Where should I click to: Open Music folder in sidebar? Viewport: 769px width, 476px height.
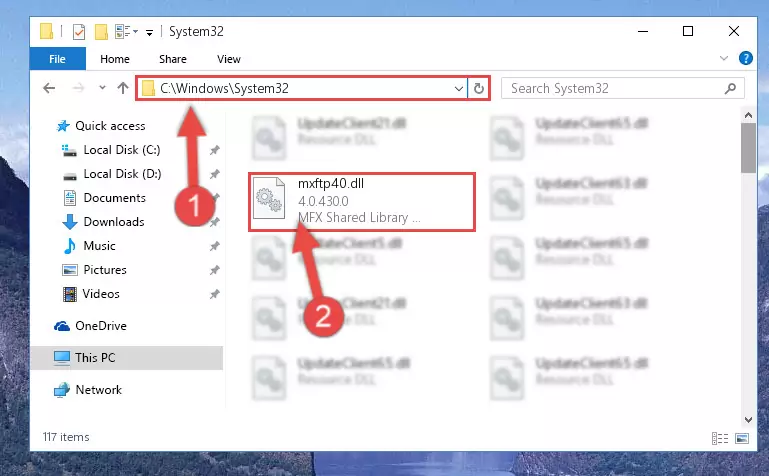[x=100, y=246]
